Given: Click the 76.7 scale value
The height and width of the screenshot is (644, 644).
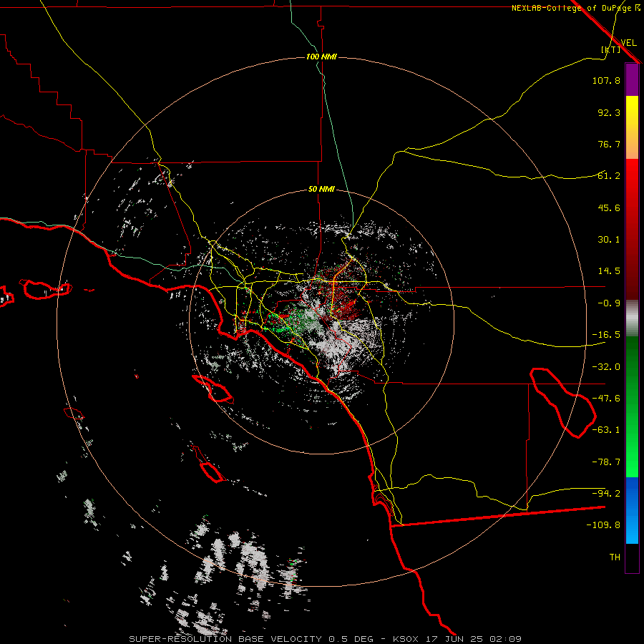Looking at the screenshot, I should tap(609, 144).
